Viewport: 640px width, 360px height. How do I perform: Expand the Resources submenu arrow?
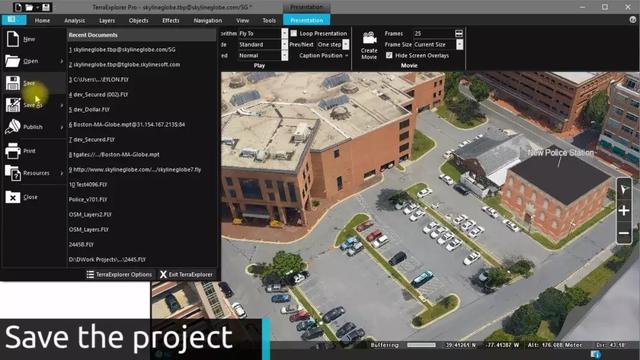coord(62,173)
